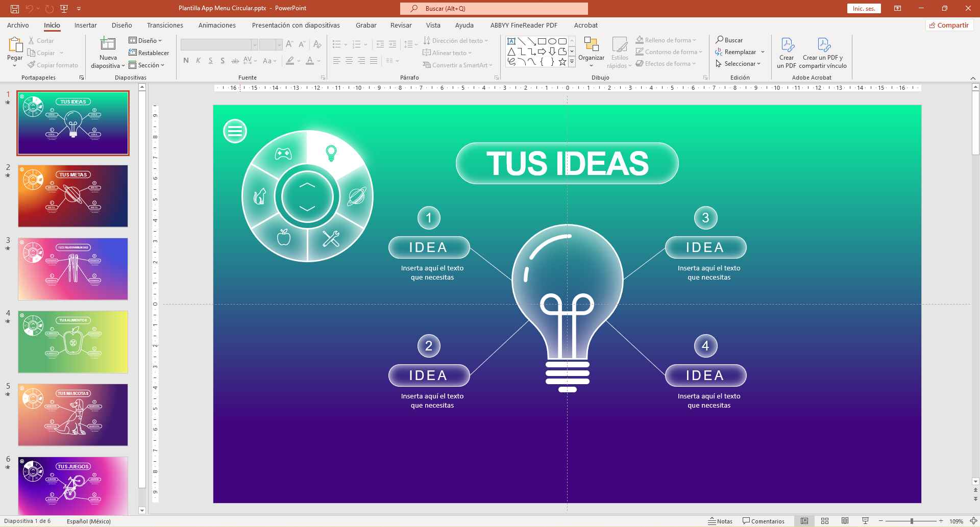Open the Transiciones ribbon tab

pos(165,25)
